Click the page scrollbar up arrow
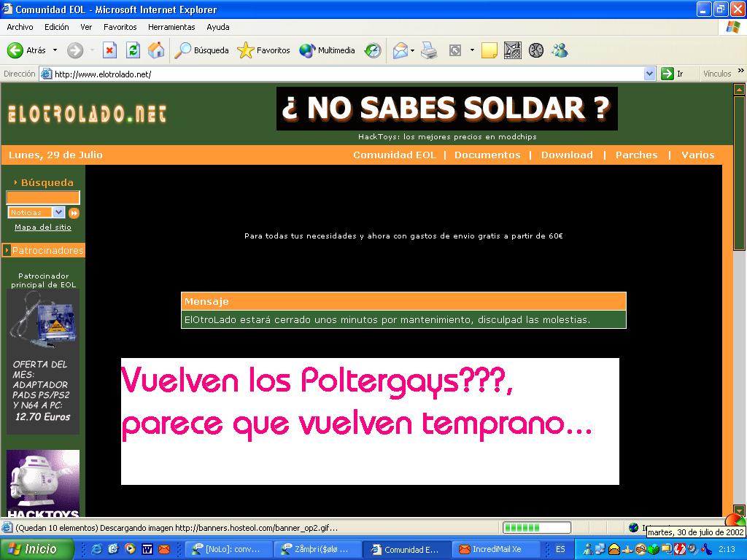 (740, 89)
